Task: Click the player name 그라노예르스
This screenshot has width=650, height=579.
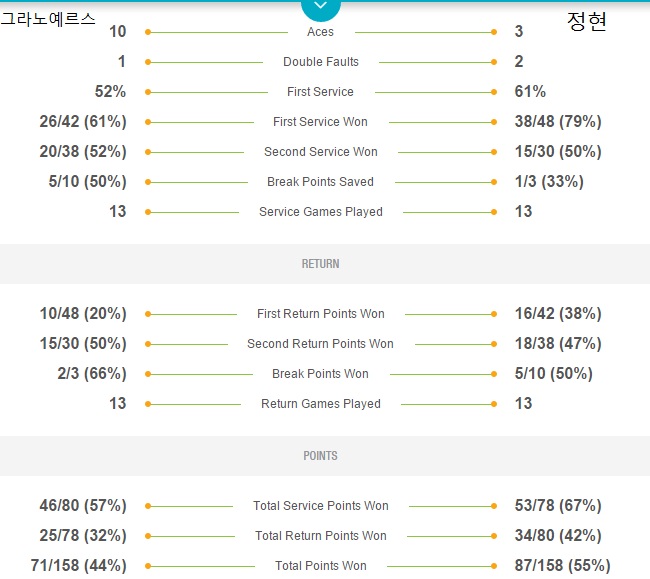Action: (48, 19)
